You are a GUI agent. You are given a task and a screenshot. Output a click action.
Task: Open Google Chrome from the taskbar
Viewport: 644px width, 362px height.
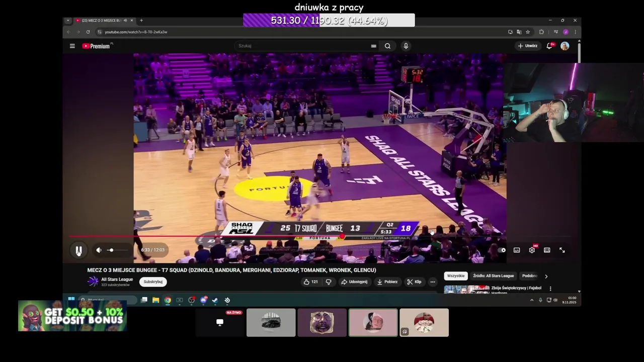(168, 300)
